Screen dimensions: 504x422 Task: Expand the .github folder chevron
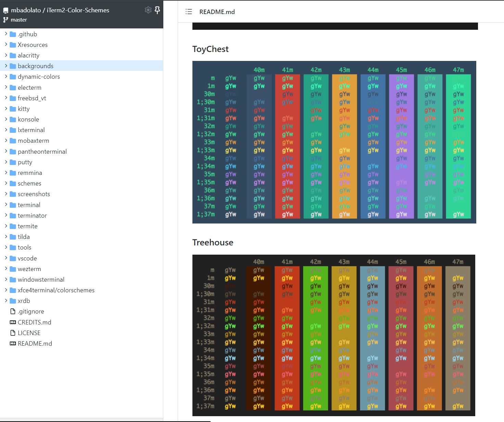(x=6, y=34)
